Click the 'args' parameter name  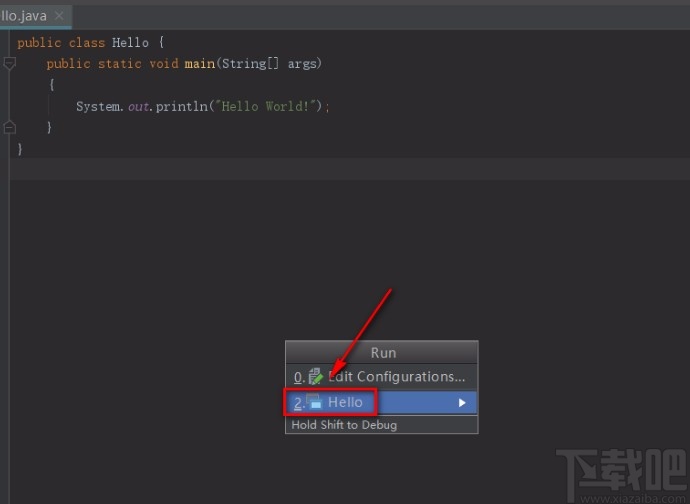point(302,64)
